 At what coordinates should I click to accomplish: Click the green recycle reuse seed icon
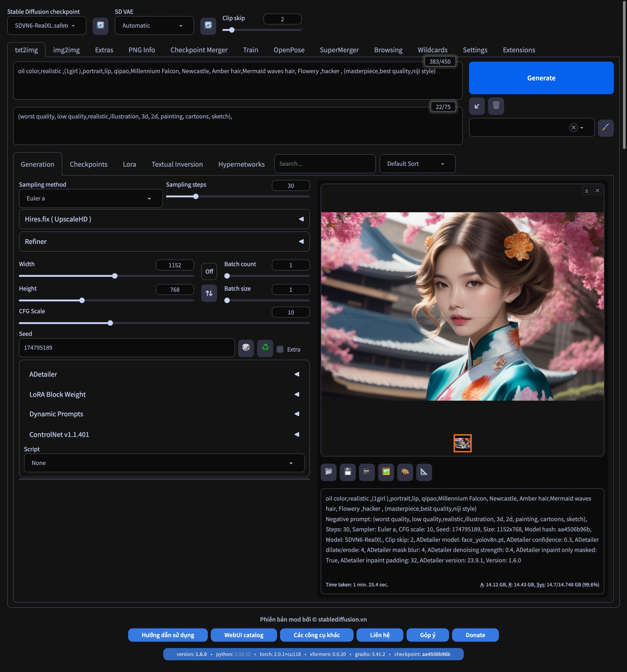(265, 348)
